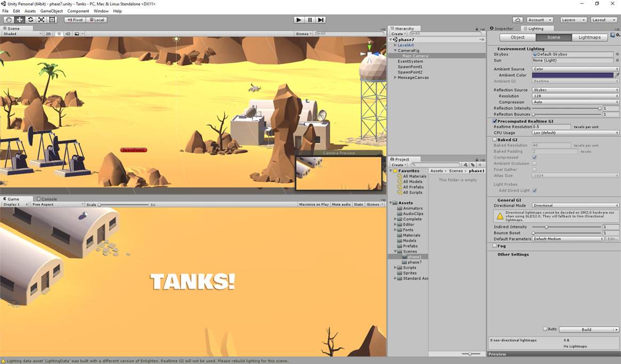
Task: Expand the MessageCanvas hierarchy item
Action: coord(395,78)
